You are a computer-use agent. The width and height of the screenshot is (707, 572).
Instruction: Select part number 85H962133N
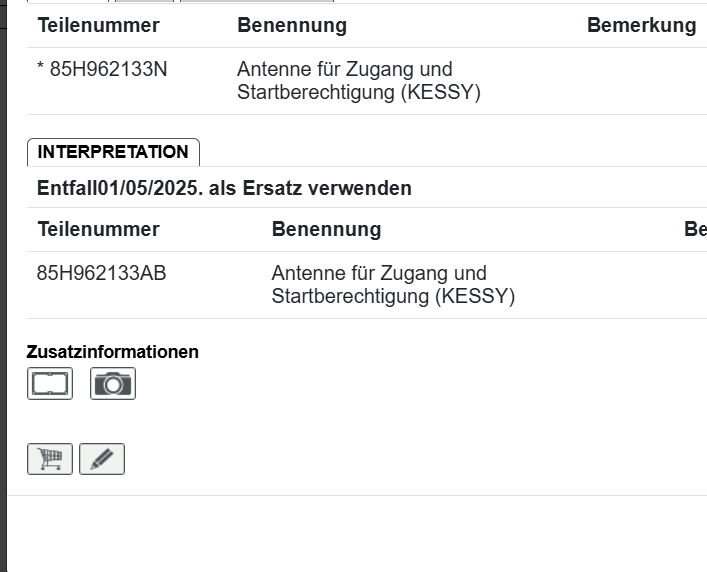point(109,70)
